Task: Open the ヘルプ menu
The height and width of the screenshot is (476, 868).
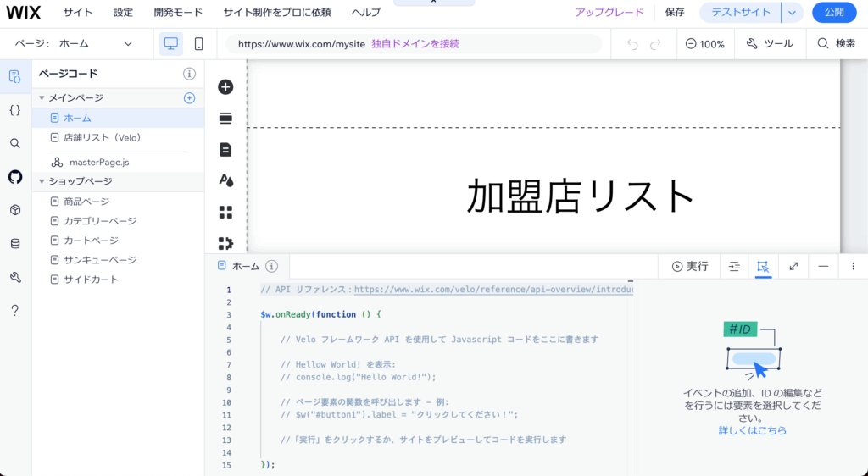Action: point(366,12)
